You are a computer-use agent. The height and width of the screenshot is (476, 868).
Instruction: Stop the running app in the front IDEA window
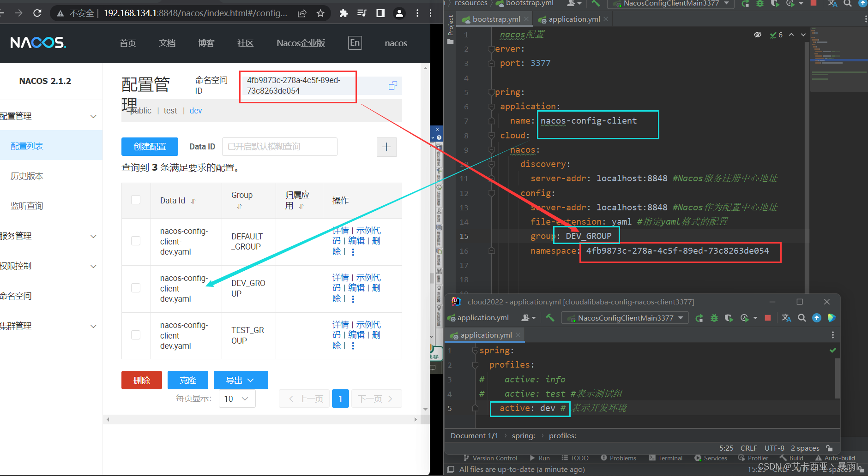pyautogui.click(x=768, y=318)
